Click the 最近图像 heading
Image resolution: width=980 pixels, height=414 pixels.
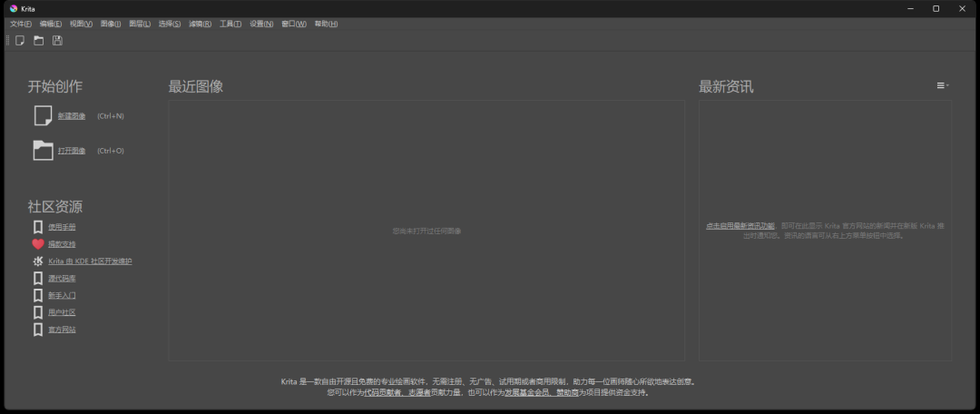pos(196,86)
